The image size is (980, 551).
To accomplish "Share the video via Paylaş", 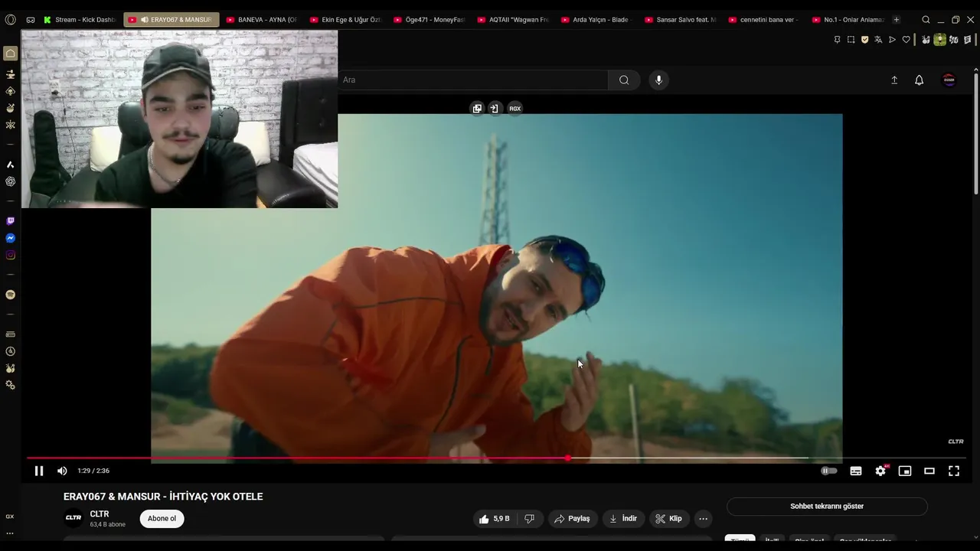I will 572,519.
